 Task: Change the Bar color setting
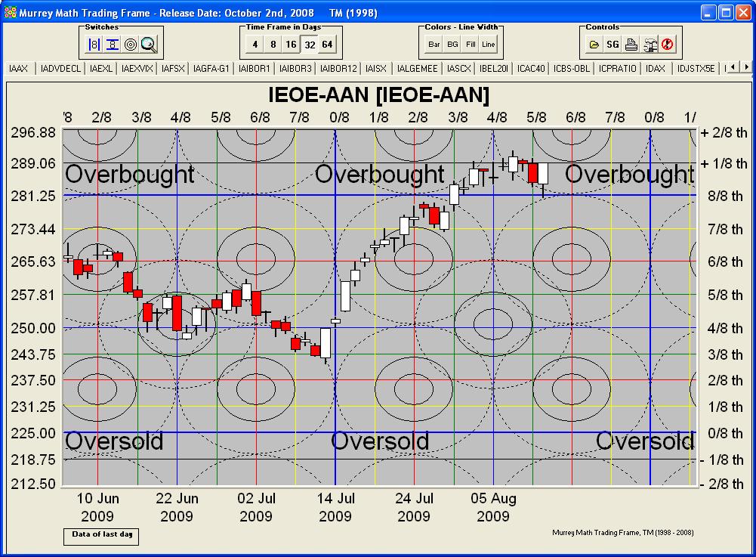coord(434,45)
